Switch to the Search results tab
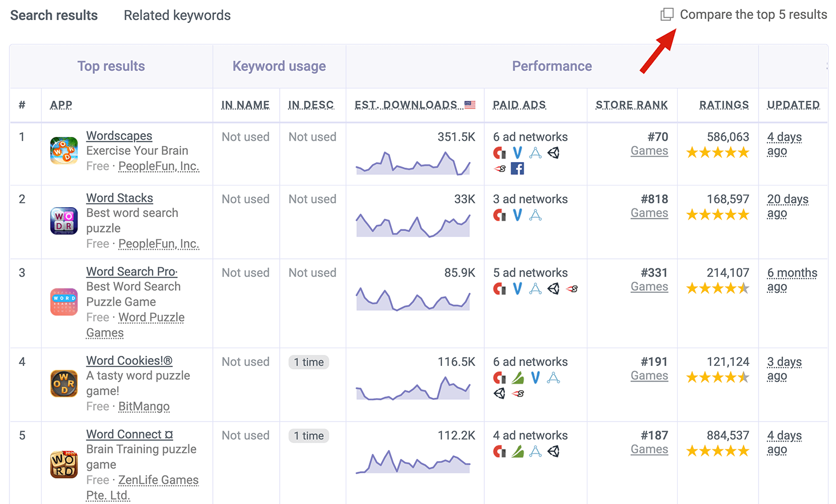This screenshot has width=836, height=504. tap(54, 15)
